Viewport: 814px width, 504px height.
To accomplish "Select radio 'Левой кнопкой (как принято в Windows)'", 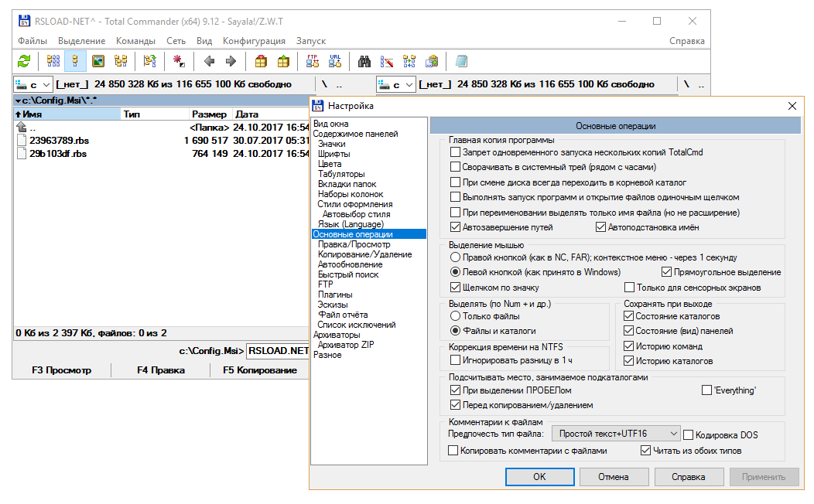I will tap(455, 271).
